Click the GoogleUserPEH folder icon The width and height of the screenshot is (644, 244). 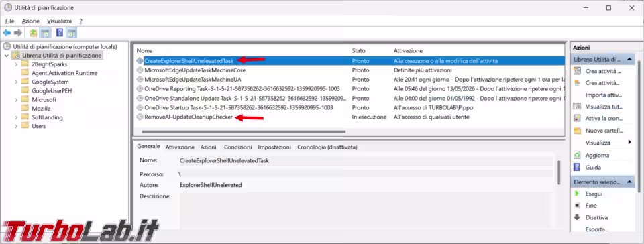pyautogui.click(x=25, y=90)
